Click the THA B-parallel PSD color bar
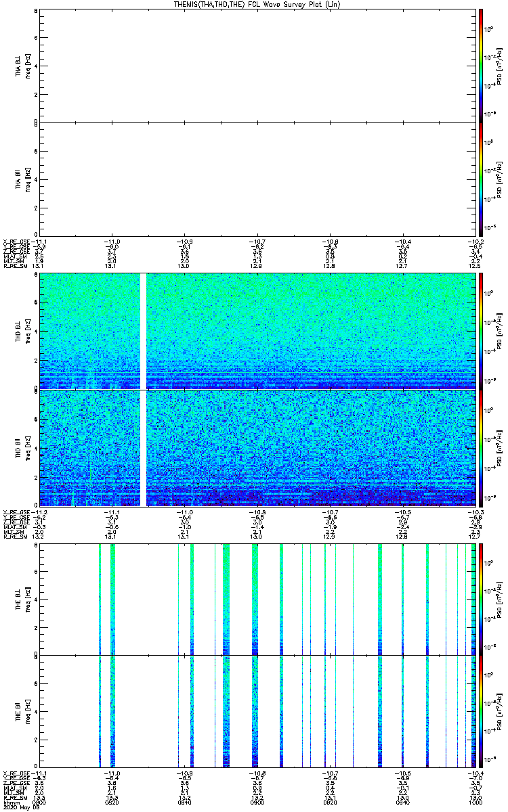 pos(481,179)
